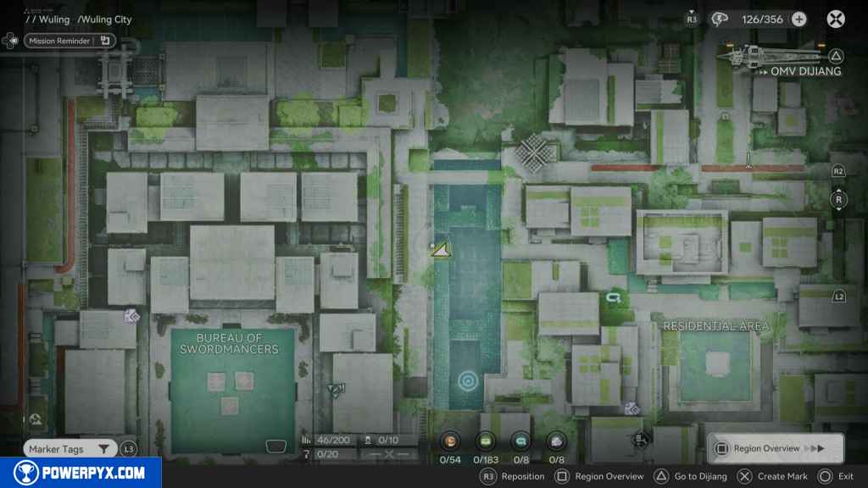Click the teal icon above the first 0/8
This screenshot has height=488, width=868.
[521, 441]
